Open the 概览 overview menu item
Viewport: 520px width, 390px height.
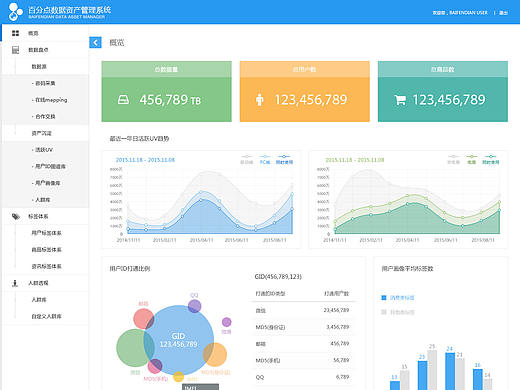(x=45, y=33)
